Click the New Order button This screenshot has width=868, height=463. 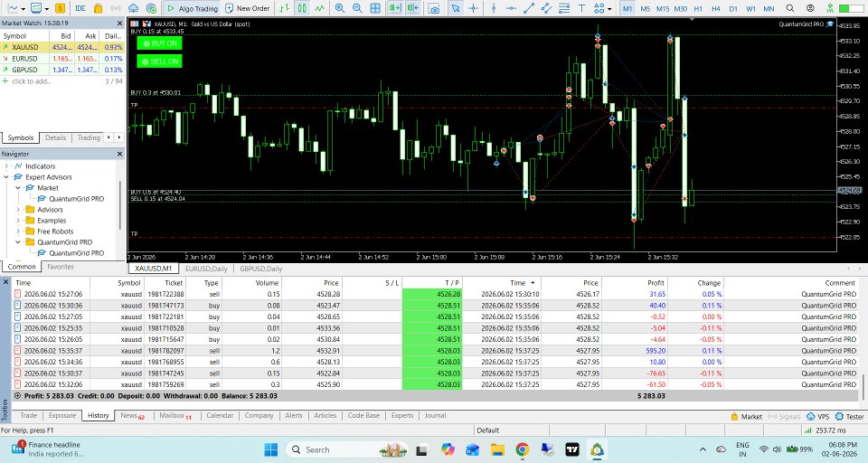[x=247, y=8]
